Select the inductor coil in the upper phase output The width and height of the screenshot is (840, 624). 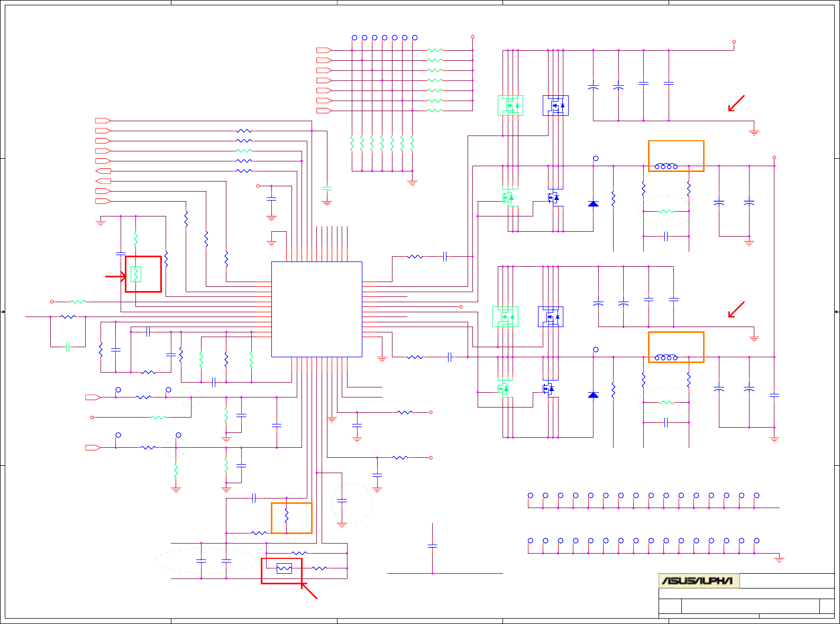(666, 166)
